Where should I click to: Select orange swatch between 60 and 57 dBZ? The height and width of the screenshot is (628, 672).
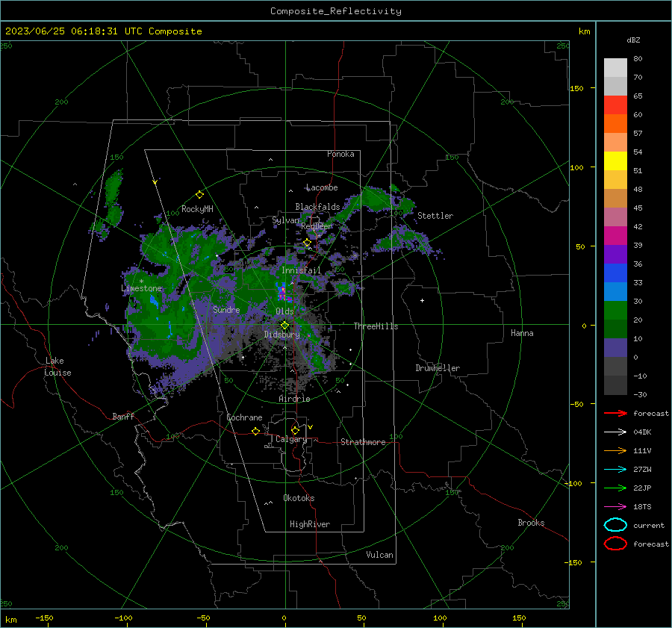[615, 123]
